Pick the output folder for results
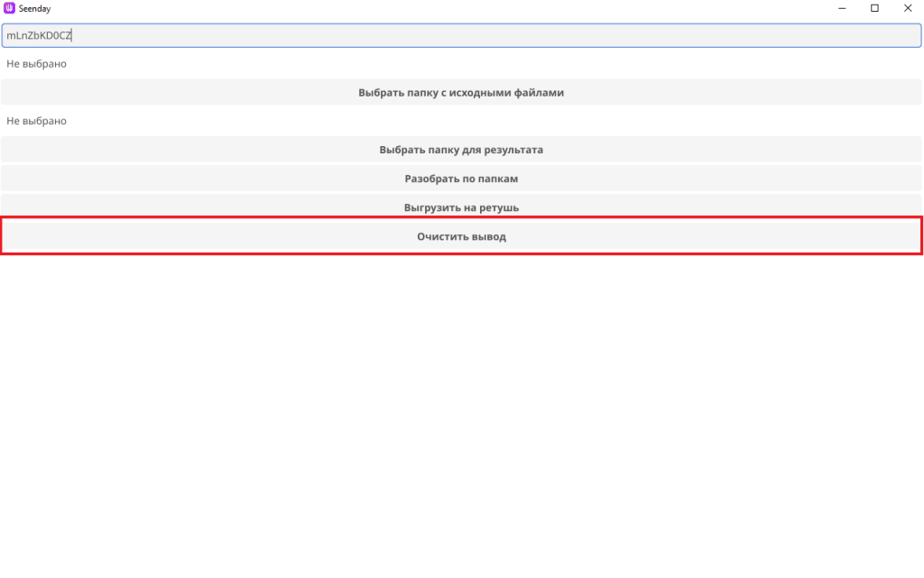 [461, 150]
